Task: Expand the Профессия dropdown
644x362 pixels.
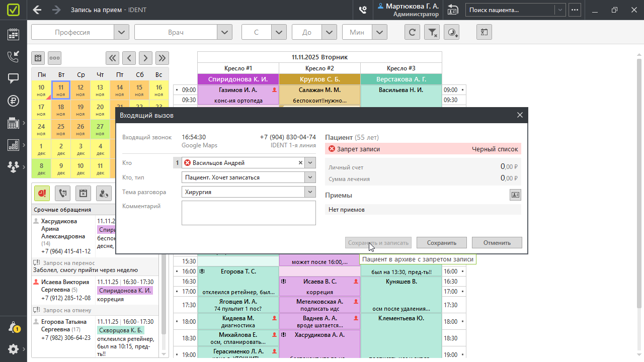Action: point(121,32)
